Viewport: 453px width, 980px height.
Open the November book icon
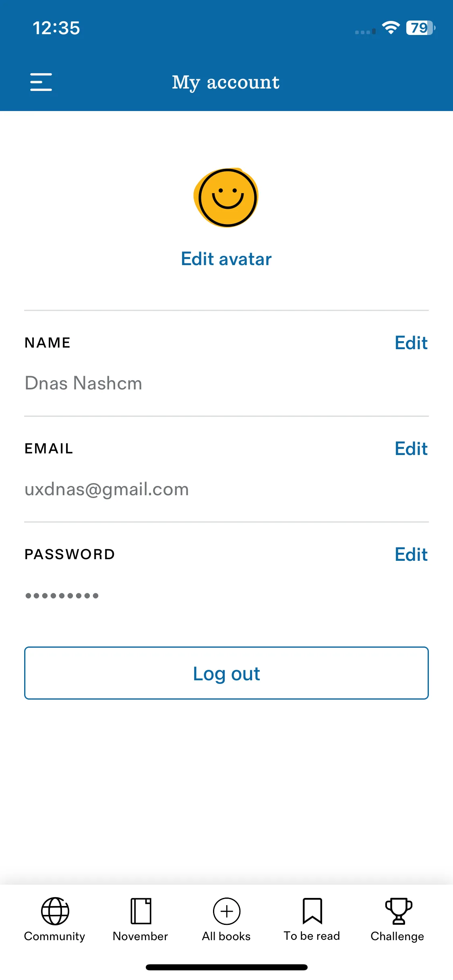[141, 911]
